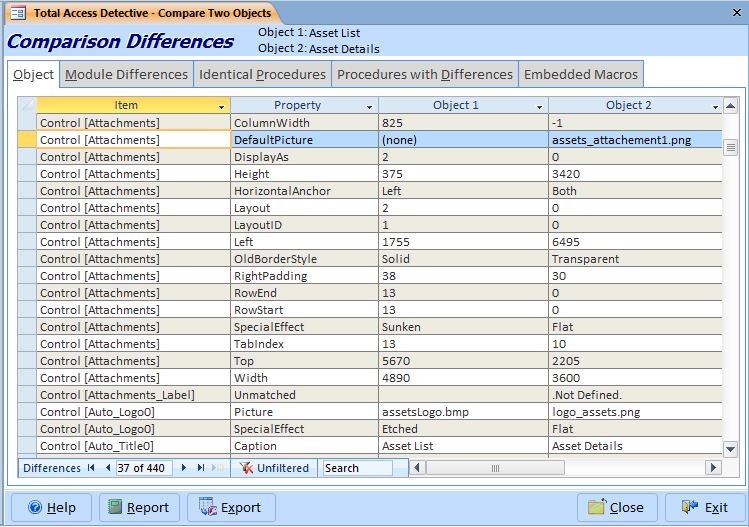Go to next record in navigator
Screen dimensions: 749x527
[x=185, y=468]
